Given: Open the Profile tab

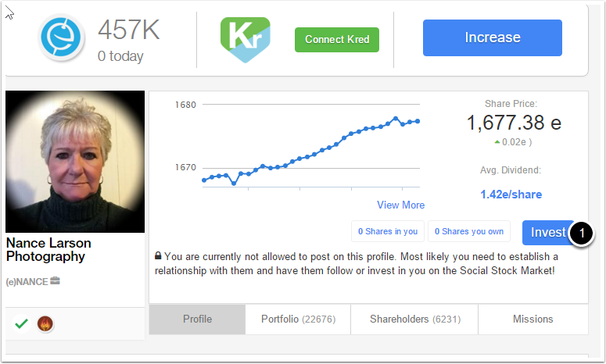Looking at the screenshot, I should point(197,319).
